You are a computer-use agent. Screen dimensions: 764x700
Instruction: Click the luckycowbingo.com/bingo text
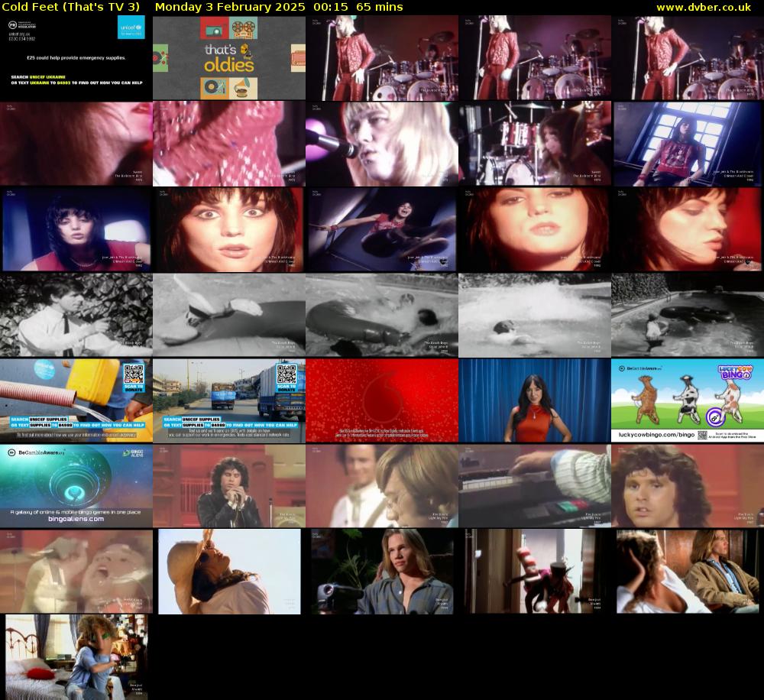656,434
